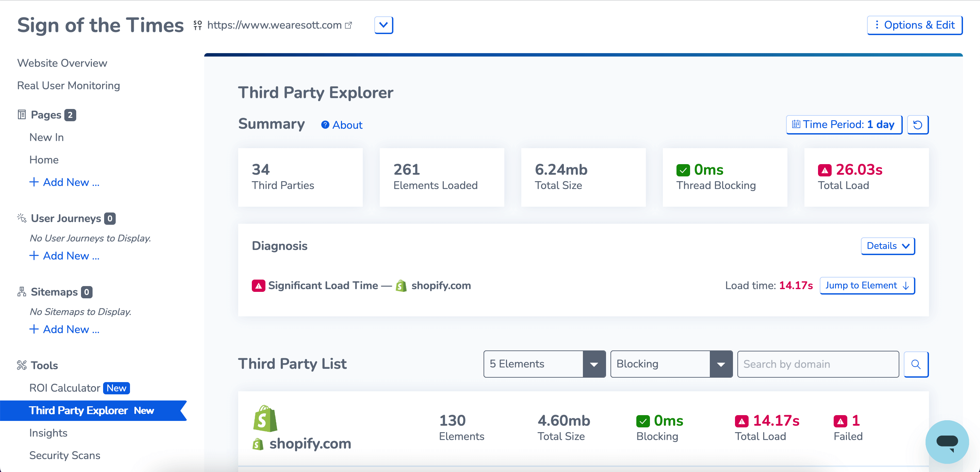Expand the Details dropdown in Diagnosis section
This screenshot has width=980, height=472.
point(888,246)
